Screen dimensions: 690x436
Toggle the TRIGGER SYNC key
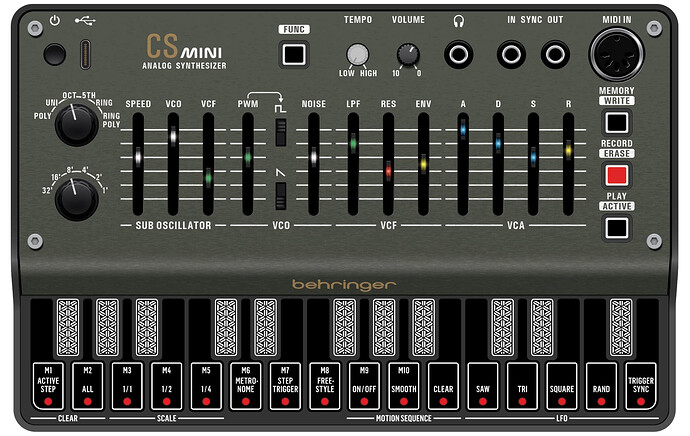[641, 386]
